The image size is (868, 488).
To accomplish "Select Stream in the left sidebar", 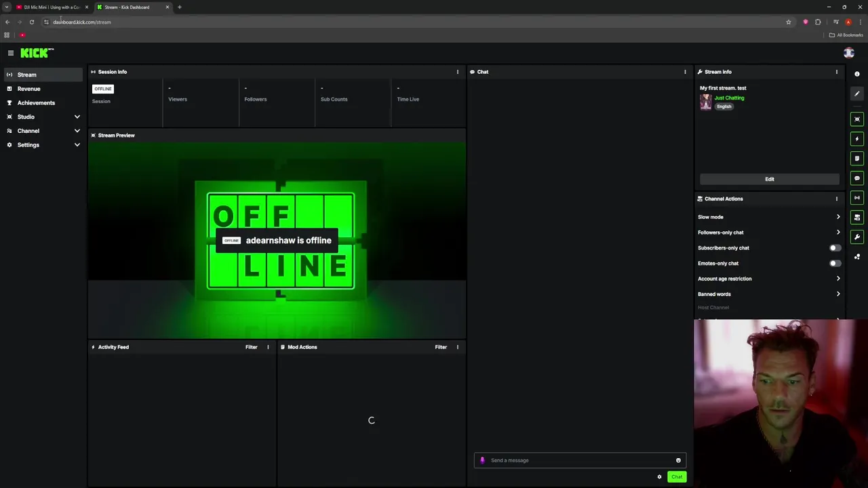I will coord(43,75).
